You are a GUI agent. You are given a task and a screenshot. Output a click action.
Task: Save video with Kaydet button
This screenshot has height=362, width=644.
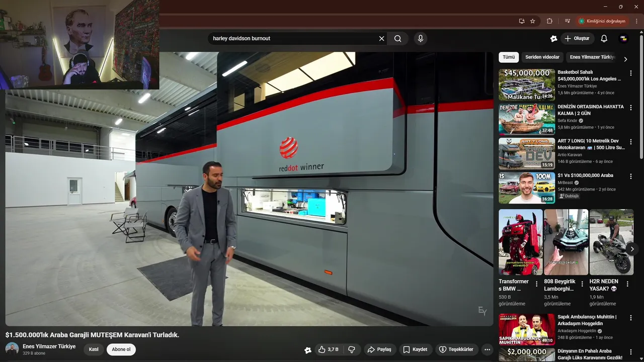pos(416,349)
